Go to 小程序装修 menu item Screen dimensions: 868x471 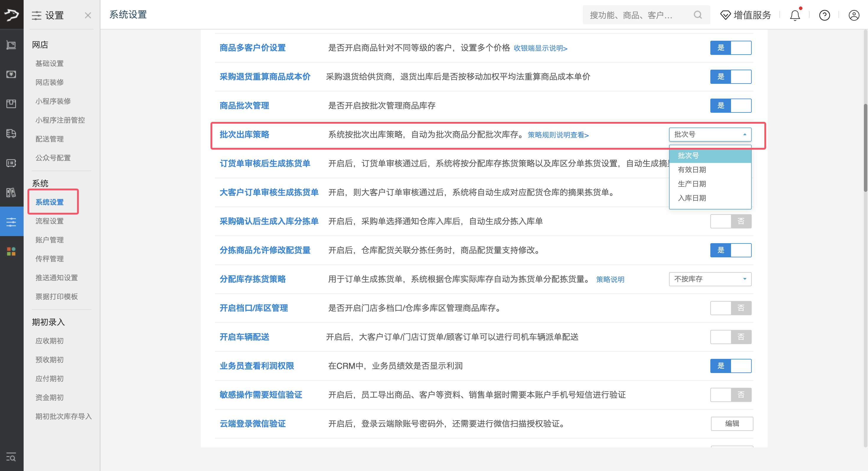(53, 101)
